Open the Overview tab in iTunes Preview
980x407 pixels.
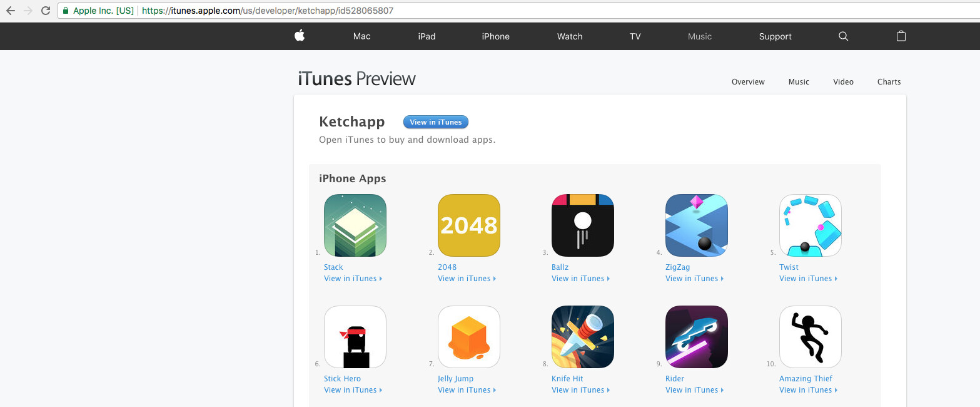click(748, 82)
